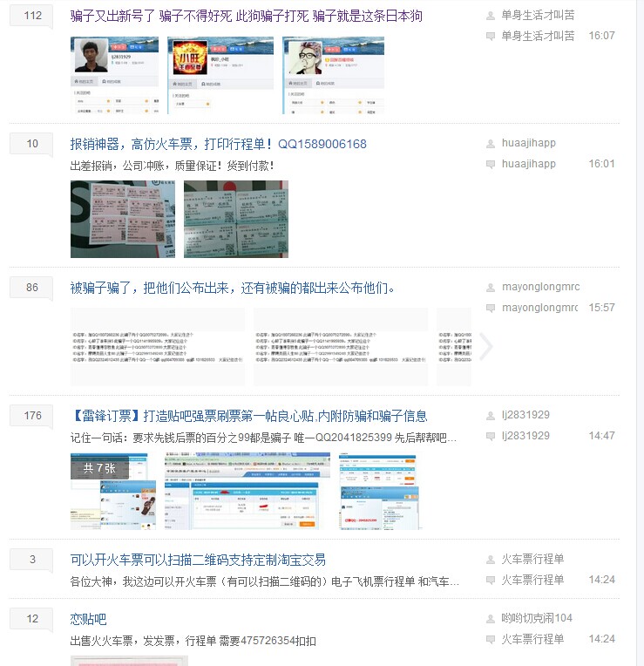Click last-reply icon next to 15:57 row
The height and width of the screenshot is (666, 644).
pos(491,309)
